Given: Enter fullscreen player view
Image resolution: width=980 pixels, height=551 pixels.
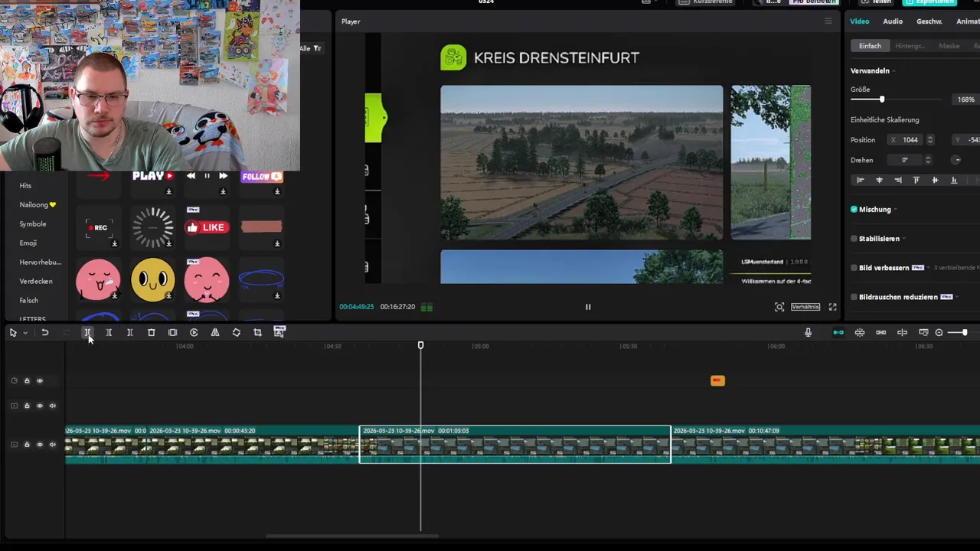Looking at the screenshot, I should tap(832, 307).
